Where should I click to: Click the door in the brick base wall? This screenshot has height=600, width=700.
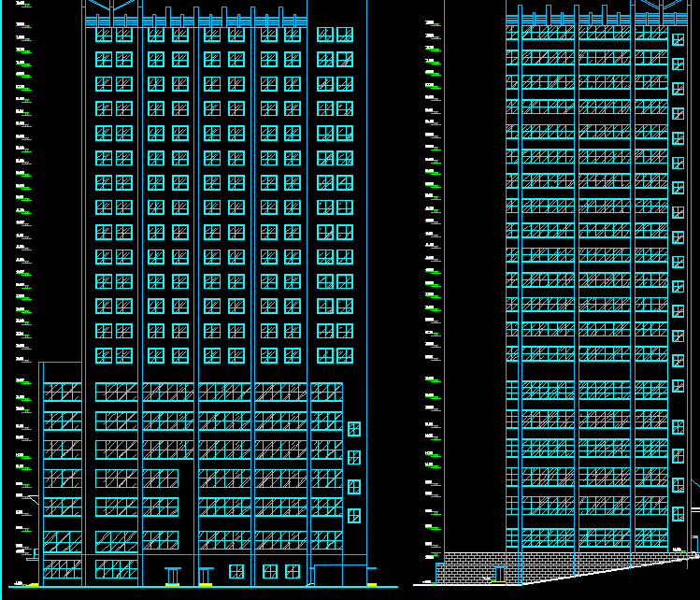click(x=500, y=572)
